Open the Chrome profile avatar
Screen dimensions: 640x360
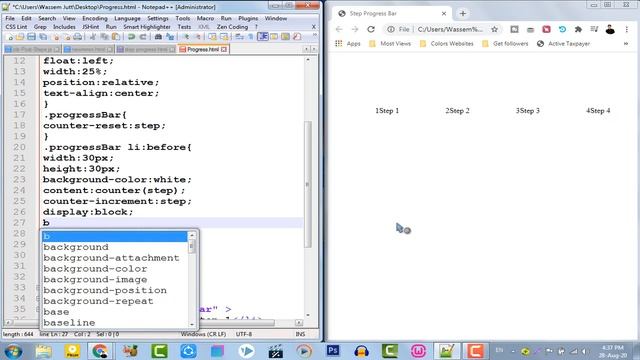coord(610,29)
